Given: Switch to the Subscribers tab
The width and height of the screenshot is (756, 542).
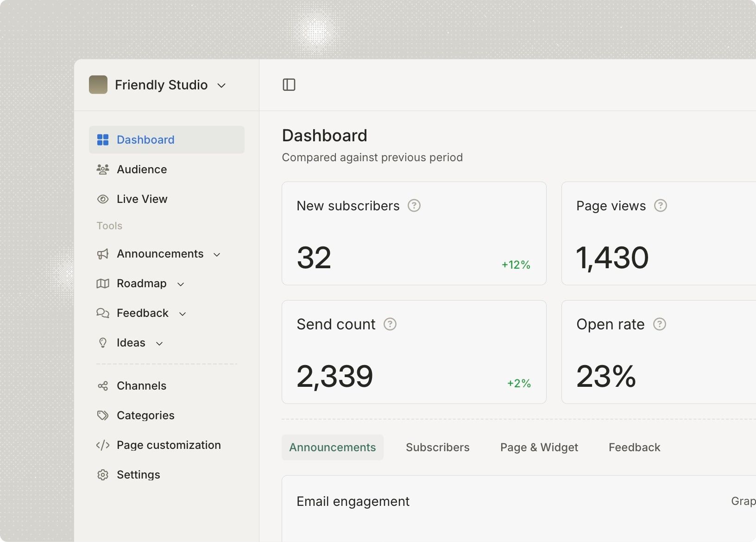Looking at the screenshot, I should tap(438, 447).
